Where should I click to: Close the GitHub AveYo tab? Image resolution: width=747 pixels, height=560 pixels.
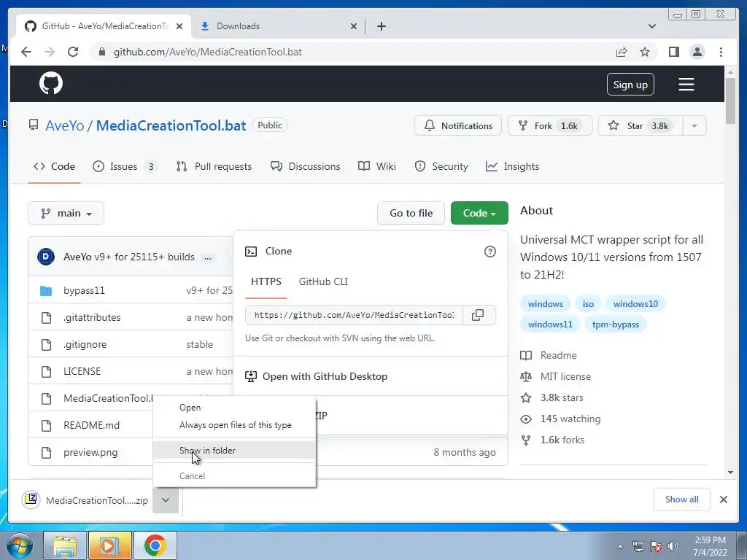tap(179, 26)
